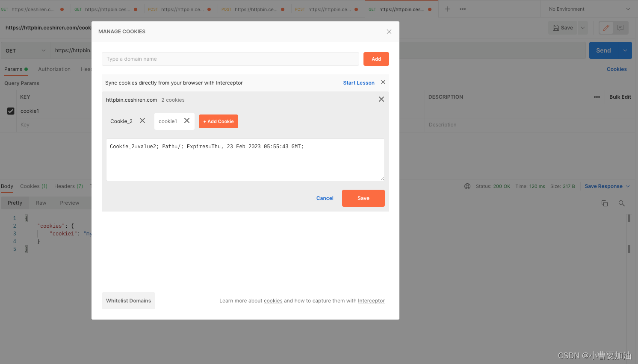Viewport: 638px width, 364px height.
Task: Open the tab options ellipsis menu
Action: [x=463, y=9]
